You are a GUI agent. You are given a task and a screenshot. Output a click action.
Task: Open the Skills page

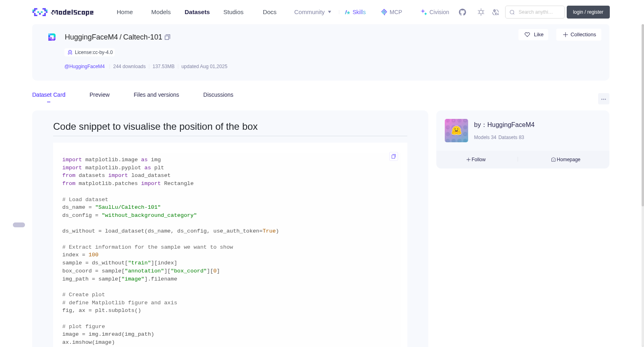[x=355, y=12]
